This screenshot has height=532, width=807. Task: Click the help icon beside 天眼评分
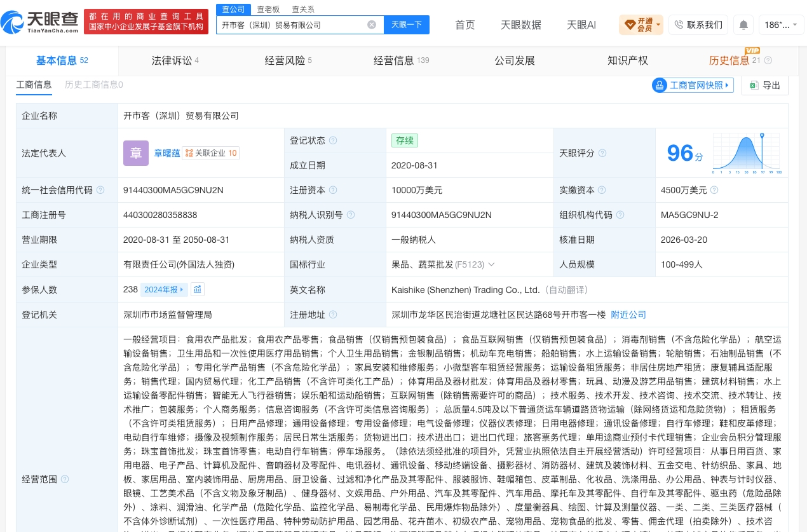pyautogui.click(x=602, y=153)
